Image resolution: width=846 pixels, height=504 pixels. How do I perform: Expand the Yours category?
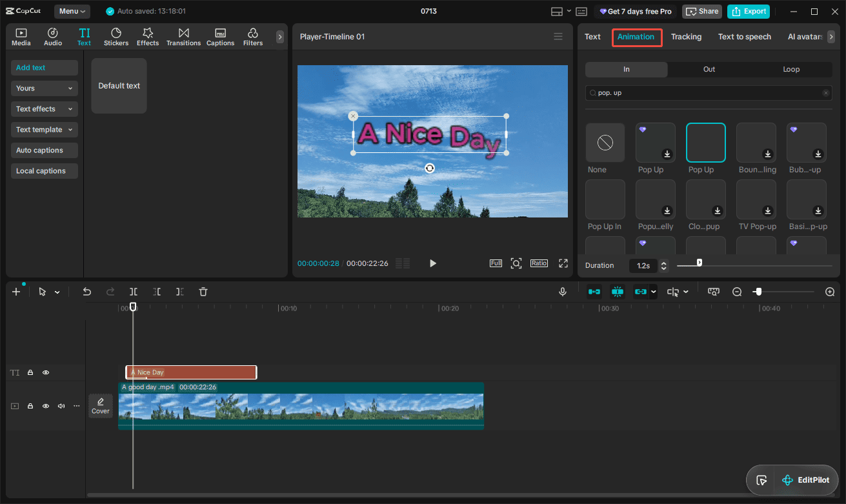click(x=45, y=88)
